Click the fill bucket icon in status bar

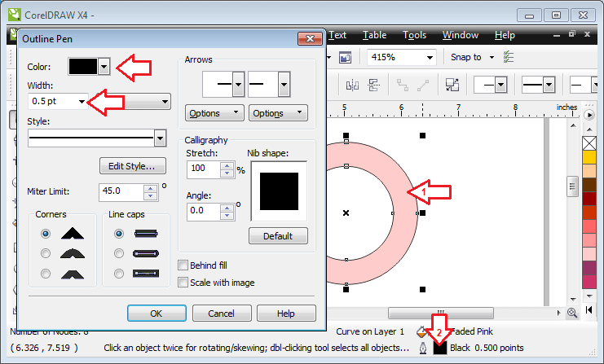[x=421, y=332]
